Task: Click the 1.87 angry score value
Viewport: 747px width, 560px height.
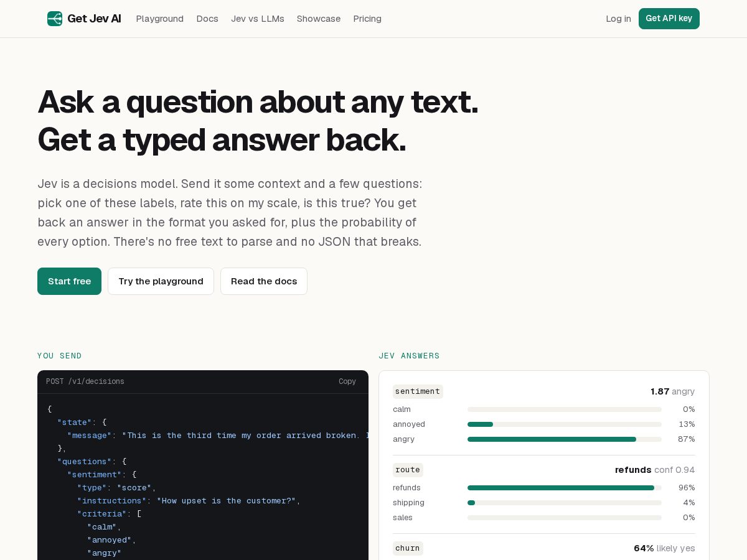Action: 672,391
